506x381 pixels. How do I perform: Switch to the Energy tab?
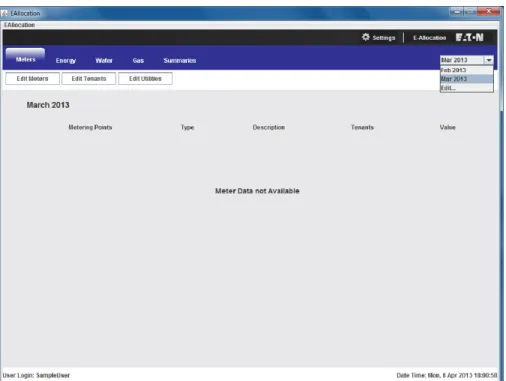click(66, 60)
